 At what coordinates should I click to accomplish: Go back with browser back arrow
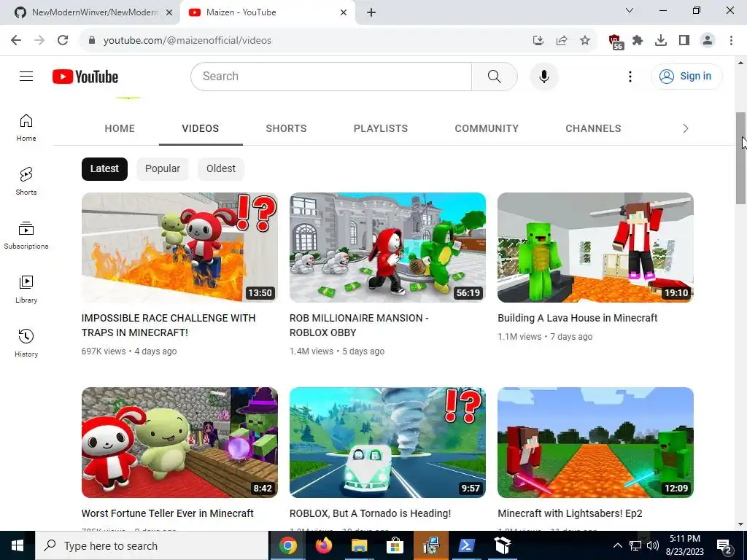(x=16, y=40)
